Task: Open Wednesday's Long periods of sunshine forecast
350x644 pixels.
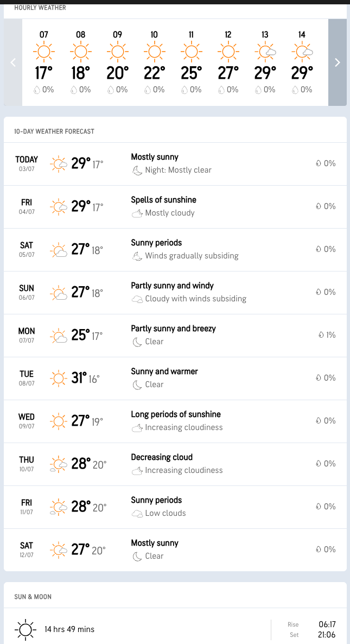Action: [x=175, y=421]
